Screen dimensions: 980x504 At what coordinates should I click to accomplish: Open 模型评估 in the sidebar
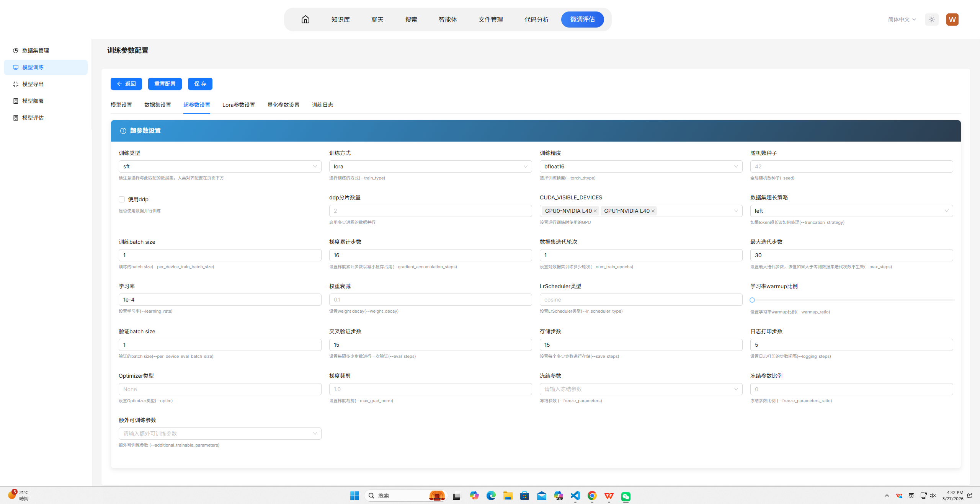tap(33, 118)
